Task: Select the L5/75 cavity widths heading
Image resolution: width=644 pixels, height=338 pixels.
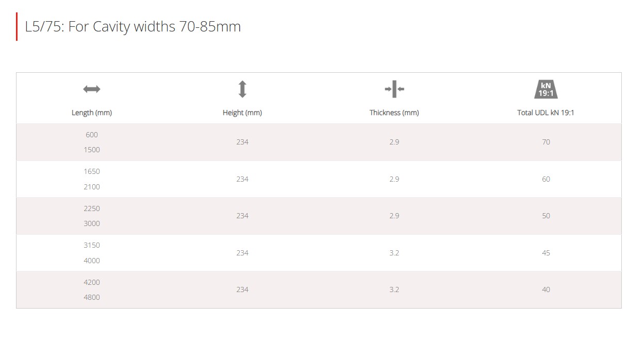Action: pyautogui.click(x=133, y=26)
